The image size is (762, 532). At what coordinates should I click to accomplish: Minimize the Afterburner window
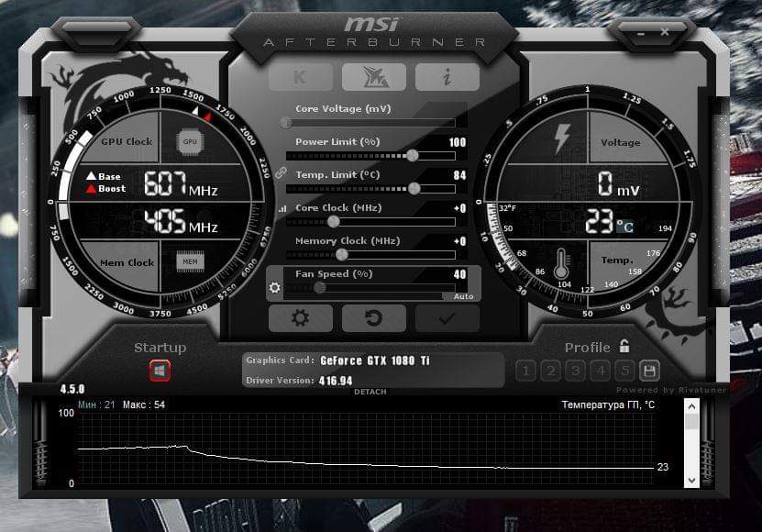click(641, 34)
